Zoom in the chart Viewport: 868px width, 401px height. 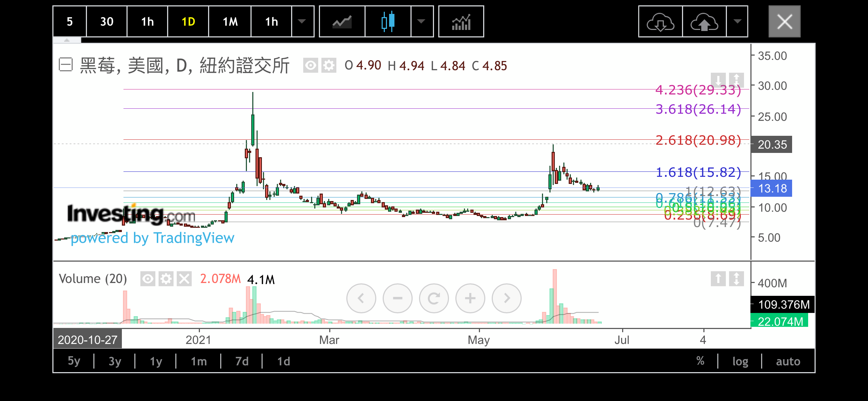470,298
